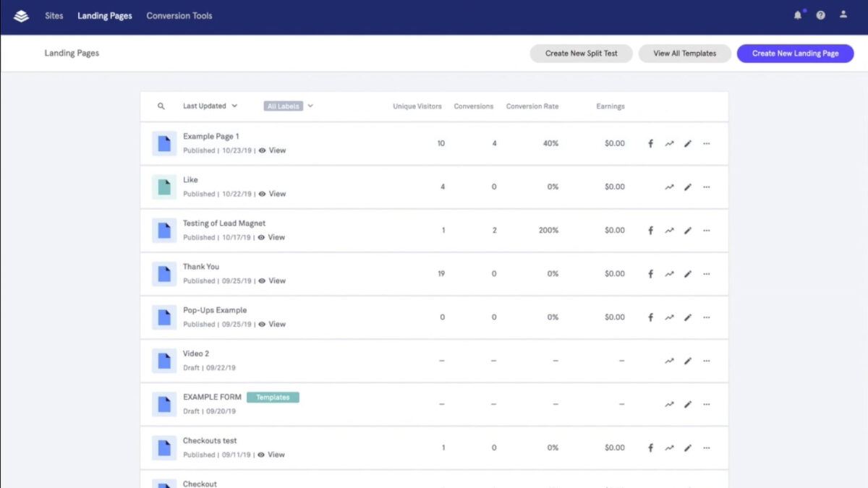Open the Conversion Tools menu
The width and height of the screenshot is (868, 488).
(179, 16)
